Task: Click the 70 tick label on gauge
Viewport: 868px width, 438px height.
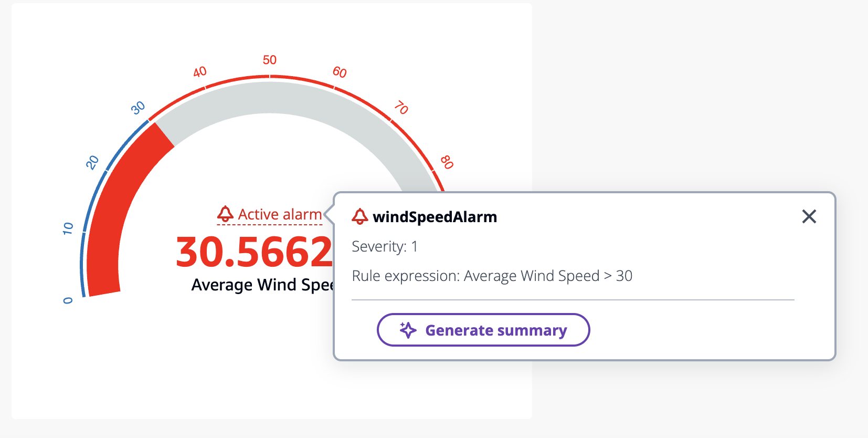Action: point(401,108)
